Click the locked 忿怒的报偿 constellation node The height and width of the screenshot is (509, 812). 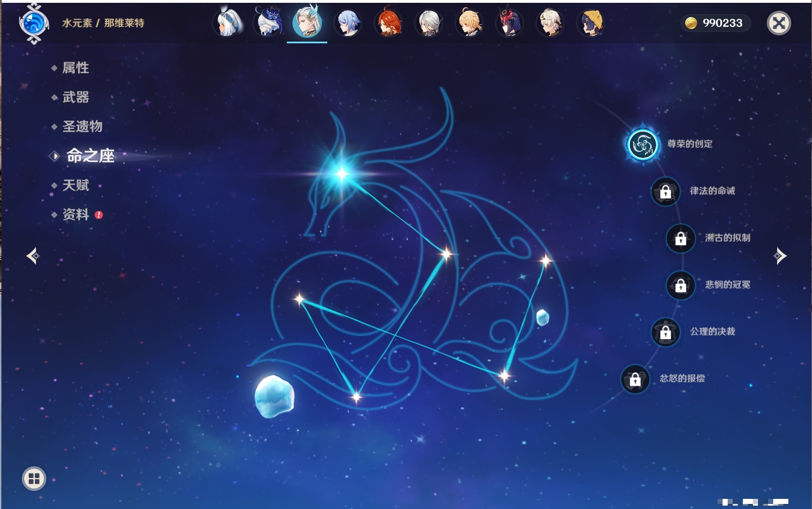(x=635, y=379)
